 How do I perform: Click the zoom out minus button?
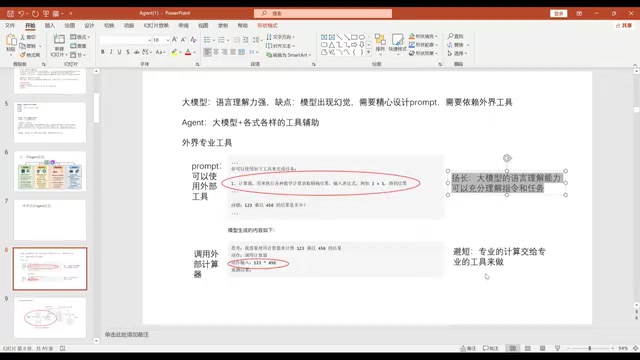pyautogui.click(x=569, y=348)
